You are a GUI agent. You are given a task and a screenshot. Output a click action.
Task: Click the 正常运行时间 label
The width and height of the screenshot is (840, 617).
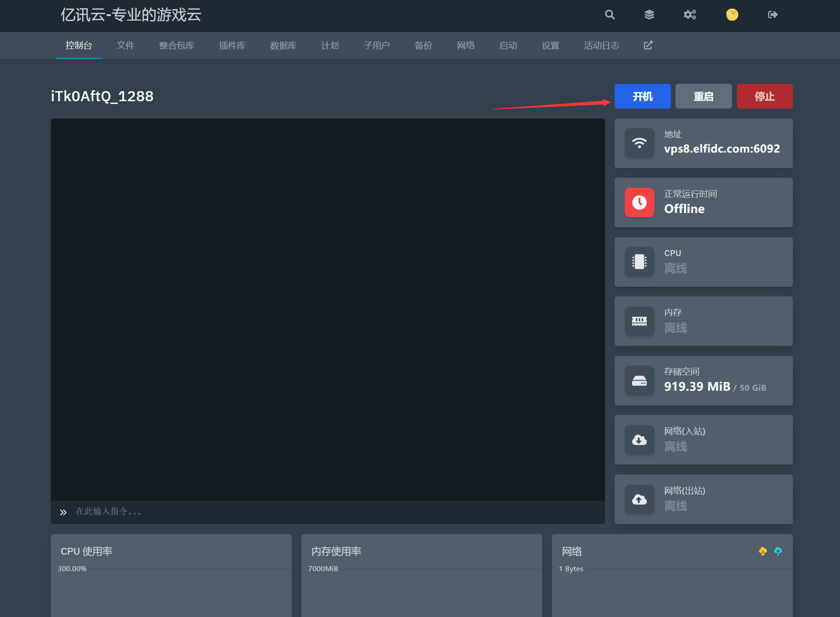click(691, 194)
